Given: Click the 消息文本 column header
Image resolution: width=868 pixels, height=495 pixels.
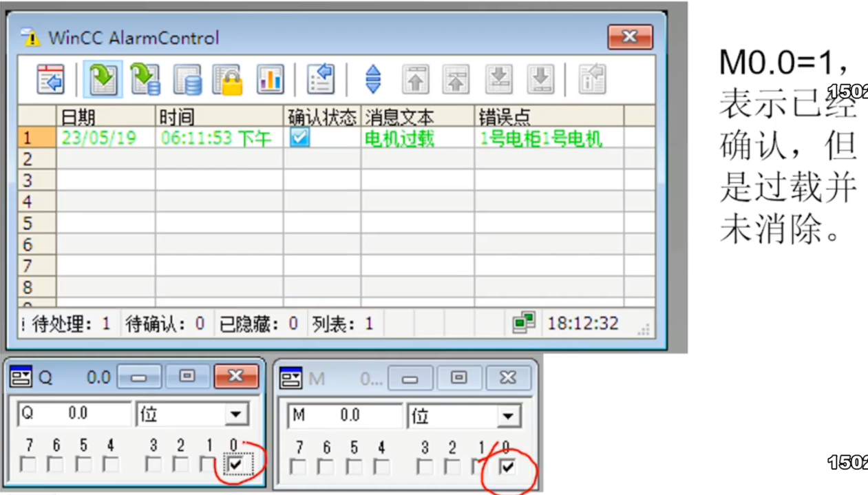Looking at the screenshot, I should pyautogui.click(x=418, y=116).
